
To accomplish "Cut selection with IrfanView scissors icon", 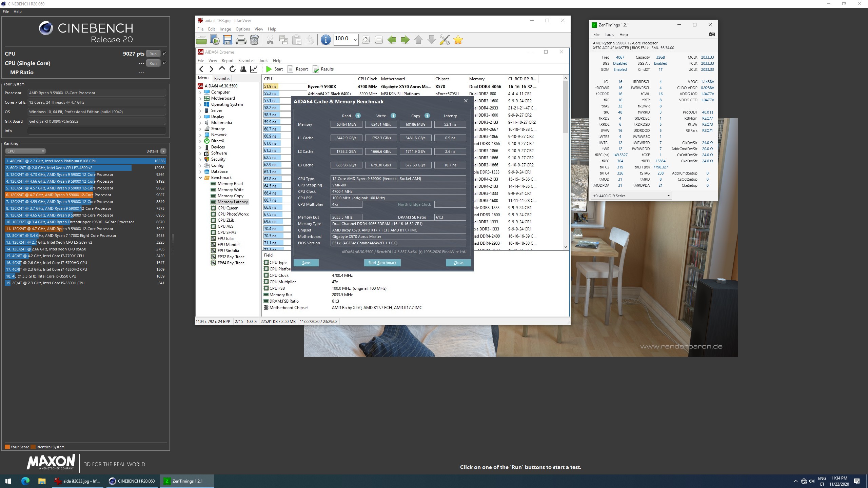I will tap(270, 40).
